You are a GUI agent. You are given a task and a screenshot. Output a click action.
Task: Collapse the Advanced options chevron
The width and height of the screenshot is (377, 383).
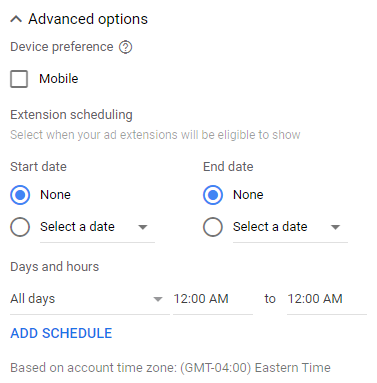(x=16, y=19)
